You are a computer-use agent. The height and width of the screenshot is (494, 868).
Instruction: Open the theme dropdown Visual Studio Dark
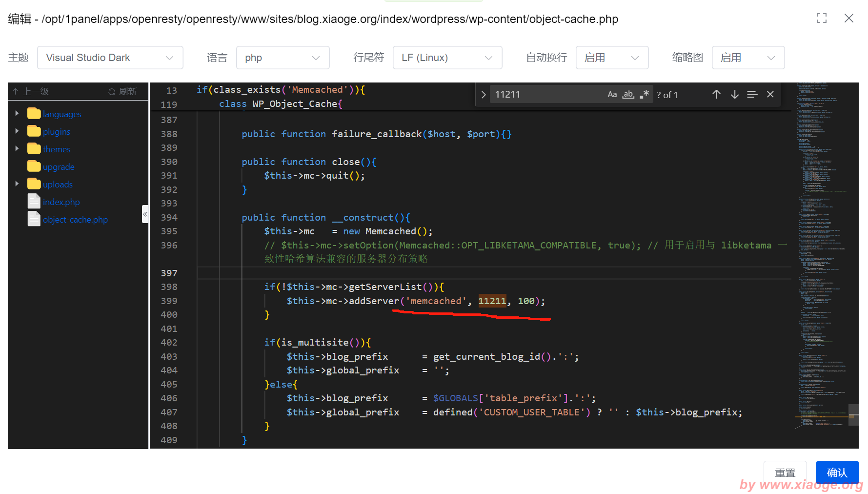tap(110, 58)
